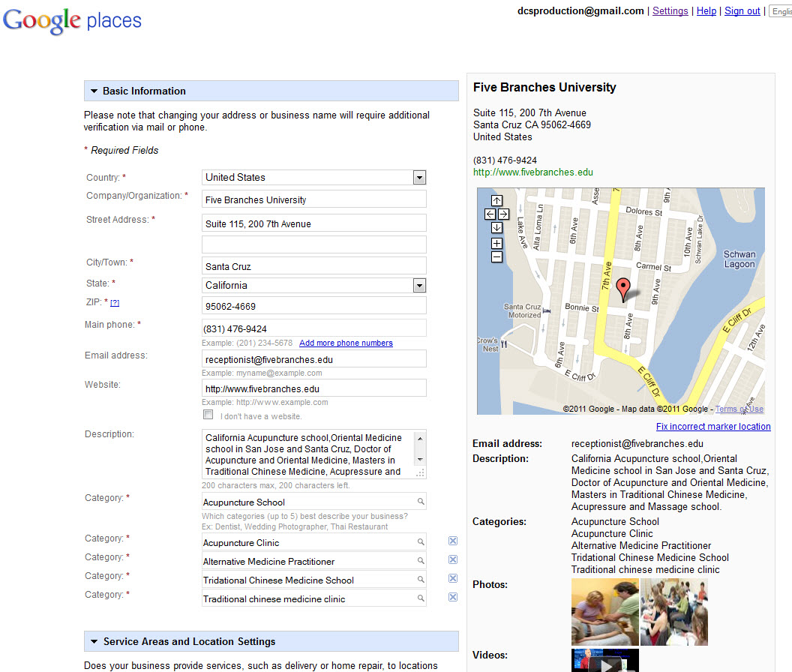Image resolution: width=792 pixels, height=672 pixels.
Task: Click the Main phone field
Action: tap(314, 328)
